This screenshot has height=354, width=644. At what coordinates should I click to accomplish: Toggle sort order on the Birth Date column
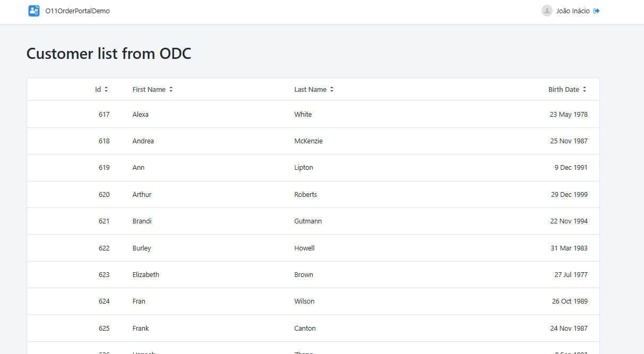click(x=585, y=89)
